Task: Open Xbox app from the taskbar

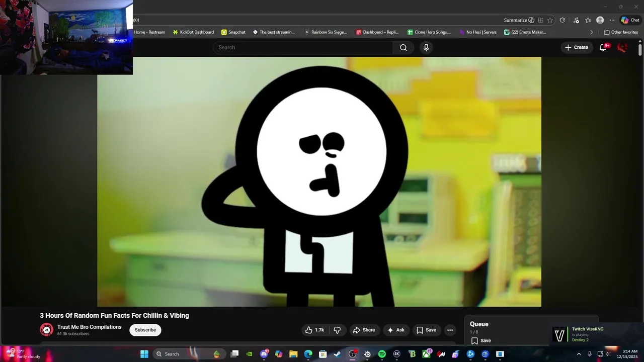Action: (x=426, y=354)
